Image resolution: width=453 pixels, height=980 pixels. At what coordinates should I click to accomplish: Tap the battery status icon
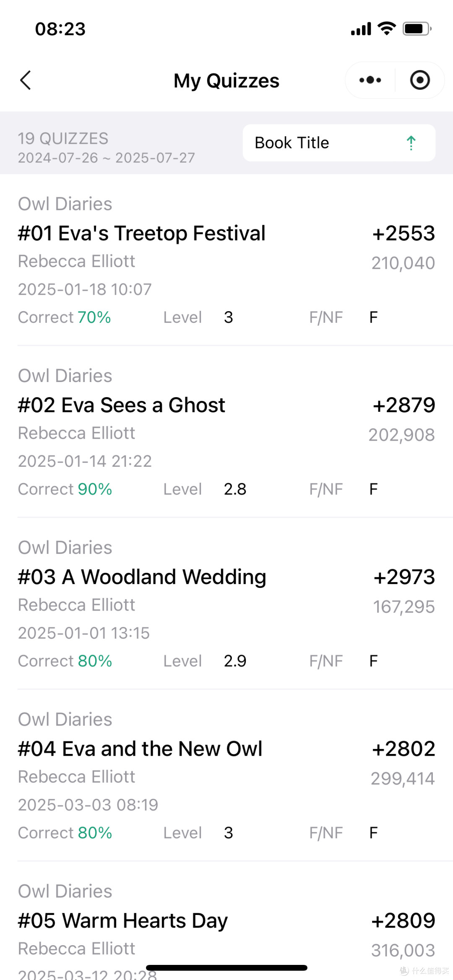(x=417, y=29)
